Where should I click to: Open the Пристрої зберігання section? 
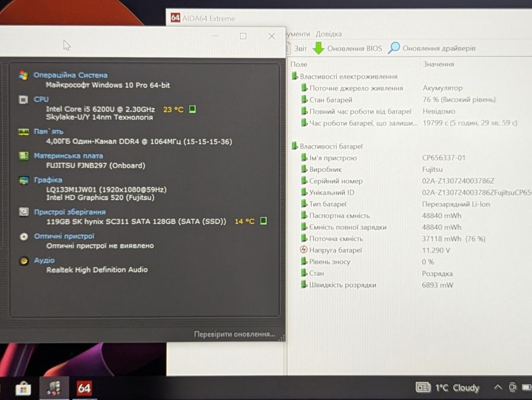[x=70, y=212]
